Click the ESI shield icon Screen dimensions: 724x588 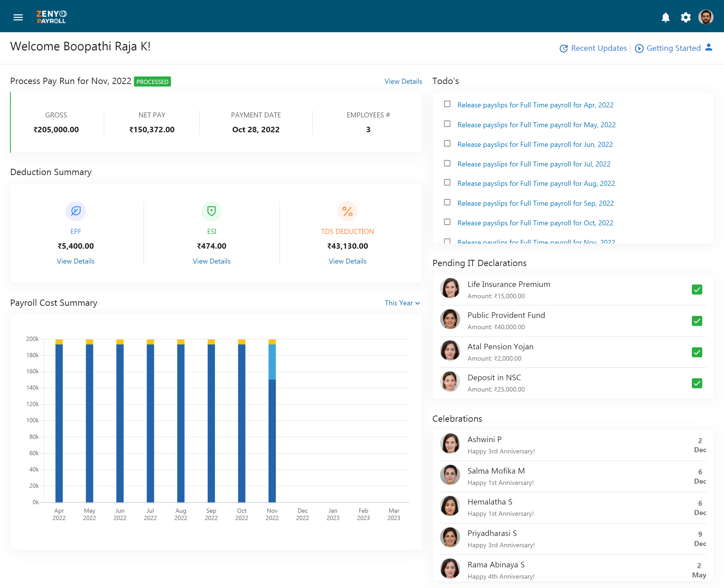[212, 211]
